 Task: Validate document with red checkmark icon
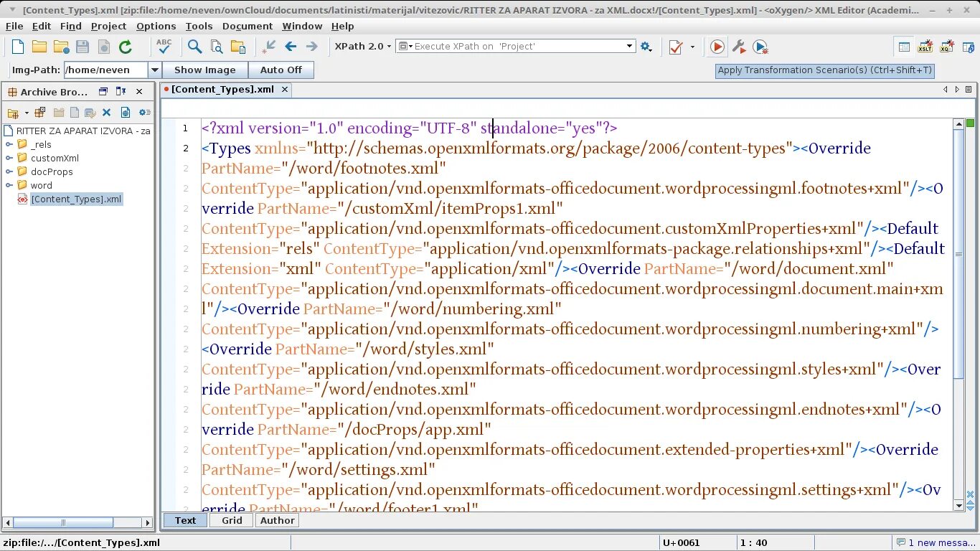[675, 47]
